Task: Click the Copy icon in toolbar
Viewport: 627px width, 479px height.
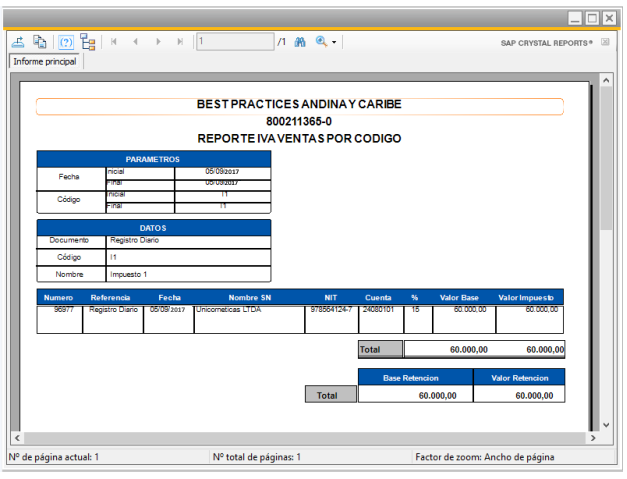Action: click(40, 42)
